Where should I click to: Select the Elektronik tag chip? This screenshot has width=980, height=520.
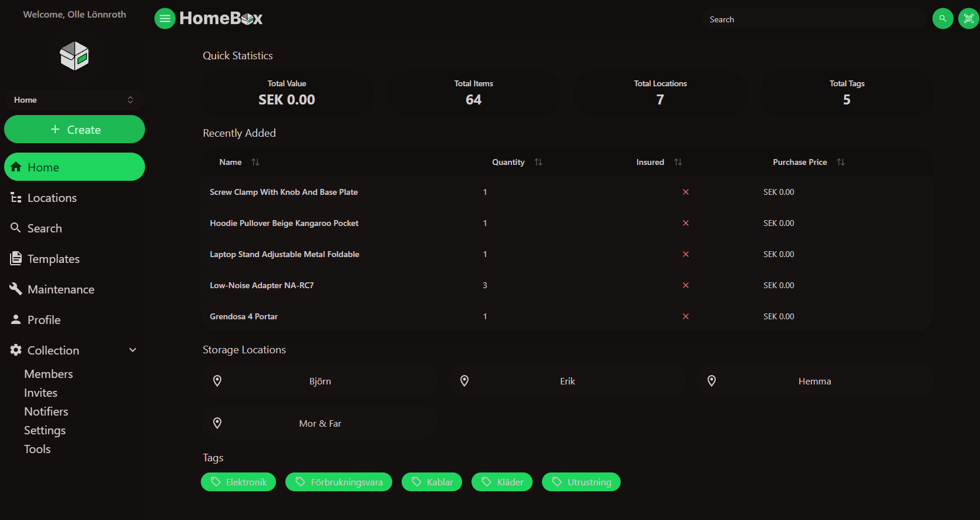click(238, 482)
